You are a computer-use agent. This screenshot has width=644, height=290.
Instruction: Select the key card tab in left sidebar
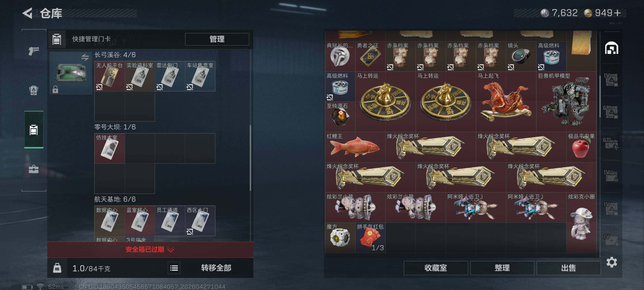tap(34, 130)
